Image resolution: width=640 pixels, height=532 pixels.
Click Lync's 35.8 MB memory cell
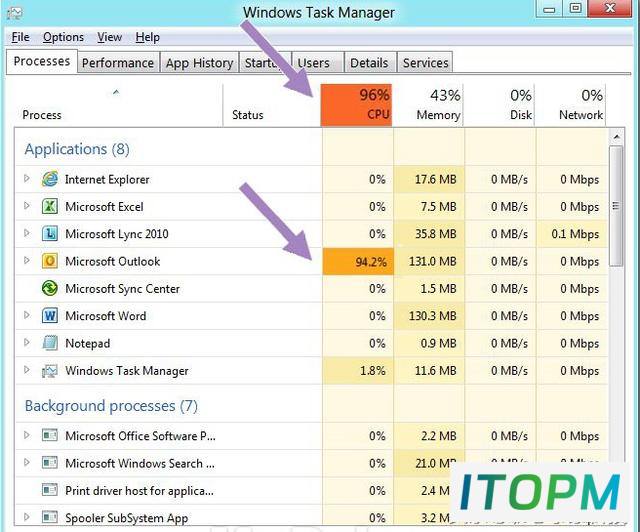click(429, 234)
